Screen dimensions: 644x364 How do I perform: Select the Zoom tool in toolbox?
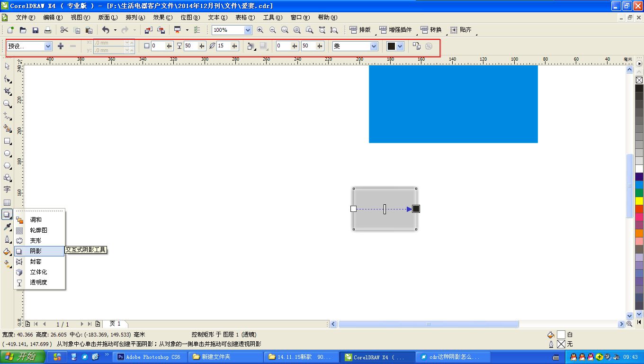[x=7, y=103]
